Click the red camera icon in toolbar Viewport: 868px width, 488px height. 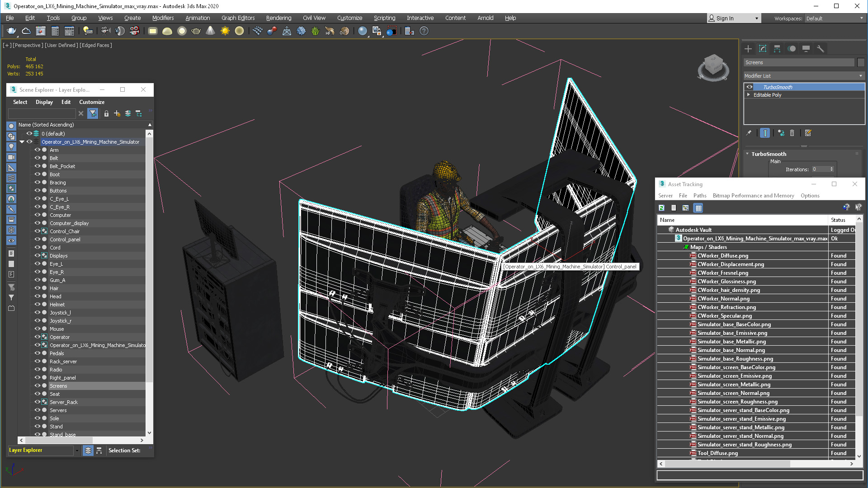tap(134, 31)
